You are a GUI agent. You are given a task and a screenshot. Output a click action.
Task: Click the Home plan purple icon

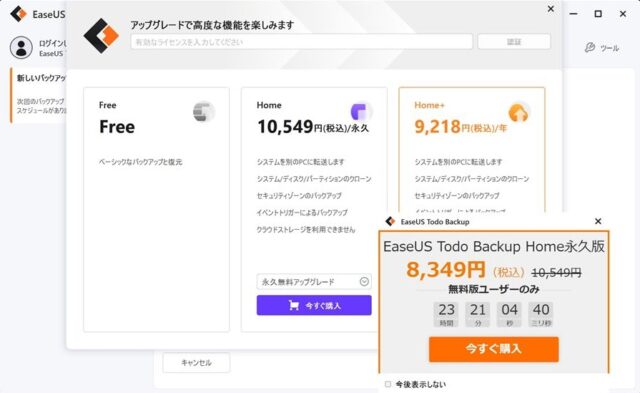361,111
